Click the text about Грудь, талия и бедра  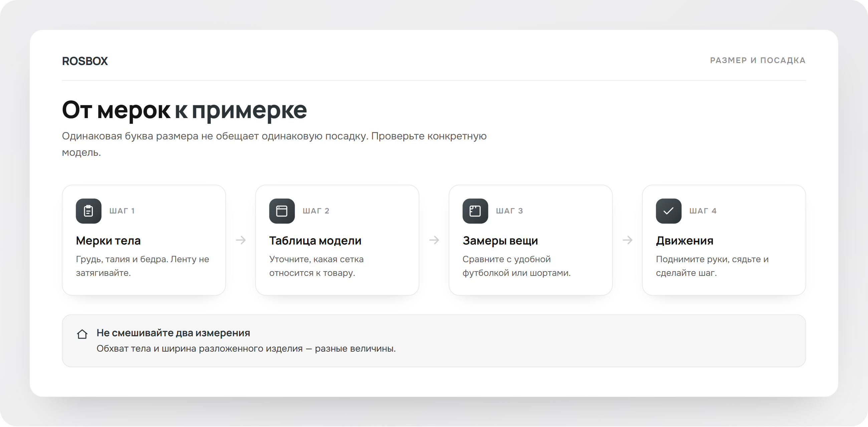coord(143,266)
